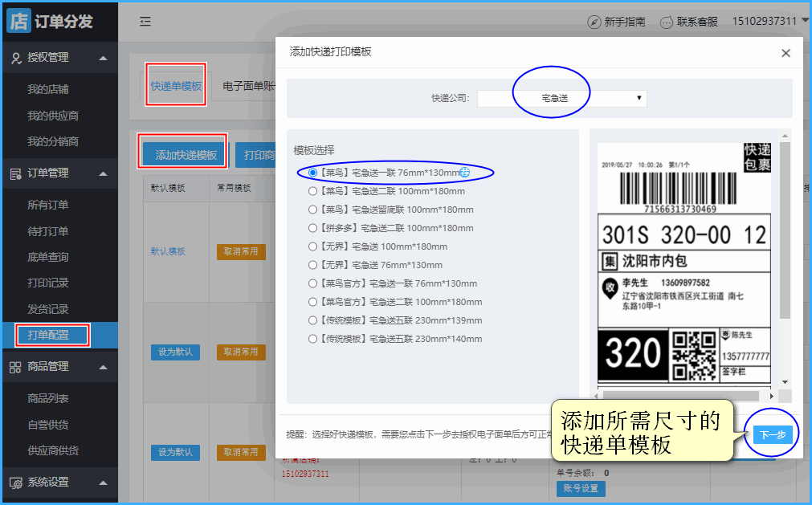Screen dimensions: 812x505
Task: Choose 【传统模板】宅急送五联 230mm*139mm option
Action: pyautogui.click(x=312, y=320)
